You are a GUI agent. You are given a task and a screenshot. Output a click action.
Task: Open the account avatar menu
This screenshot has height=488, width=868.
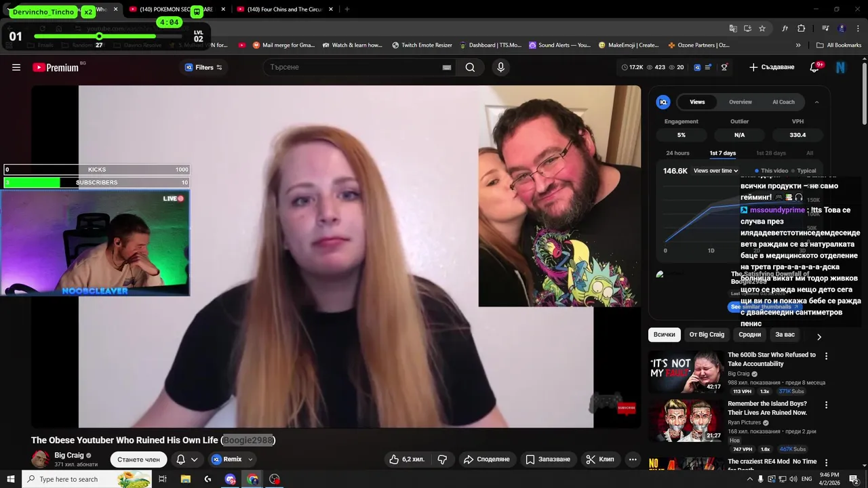pos(841,67)
